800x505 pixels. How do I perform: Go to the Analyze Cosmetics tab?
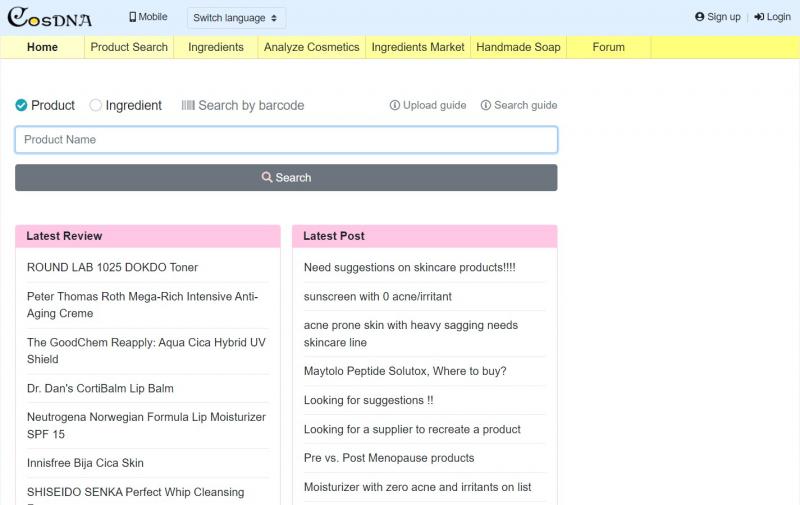pos(312,47)
